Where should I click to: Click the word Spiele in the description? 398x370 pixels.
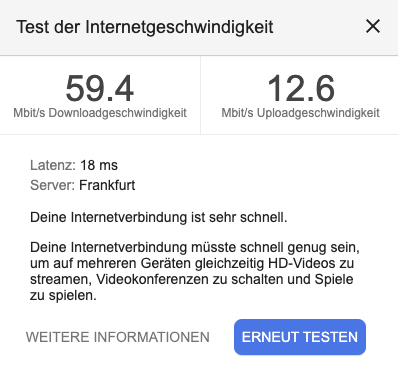coord(333,279)
